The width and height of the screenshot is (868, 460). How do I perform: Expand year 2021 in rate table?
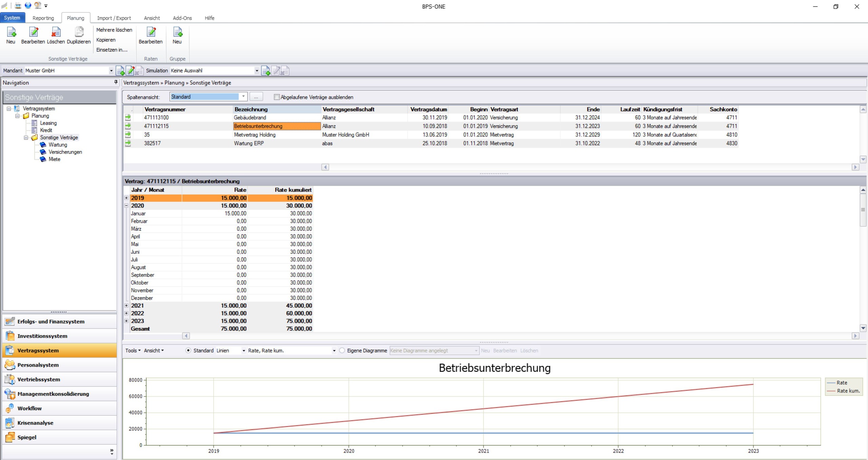[126, 306]
